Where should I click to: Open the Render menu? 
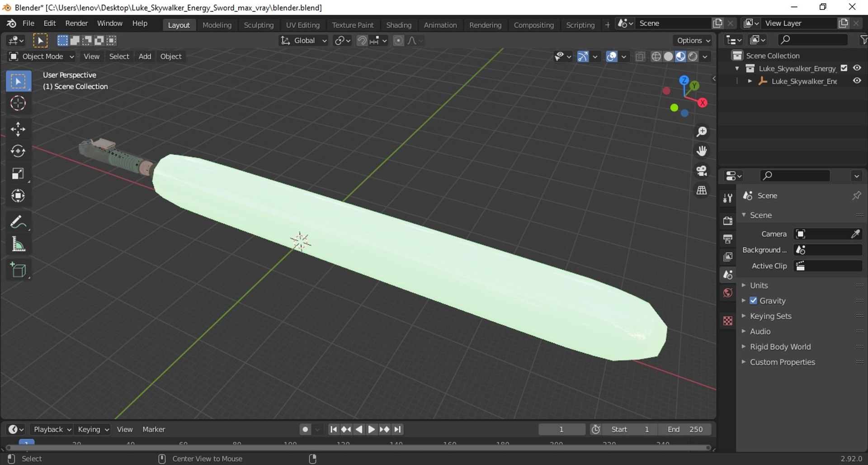(76, 24)
